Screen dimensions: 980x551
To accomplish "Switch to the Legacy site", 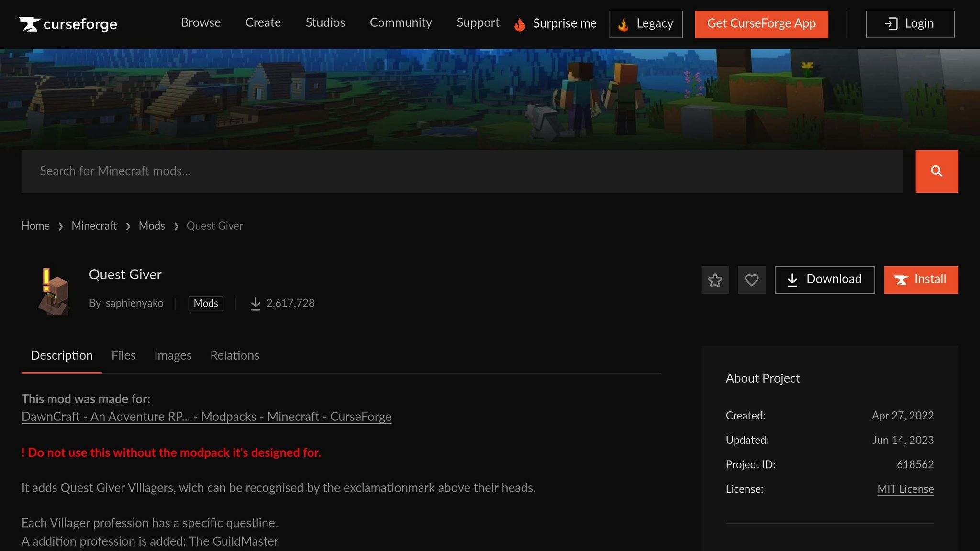I will 646,24.
